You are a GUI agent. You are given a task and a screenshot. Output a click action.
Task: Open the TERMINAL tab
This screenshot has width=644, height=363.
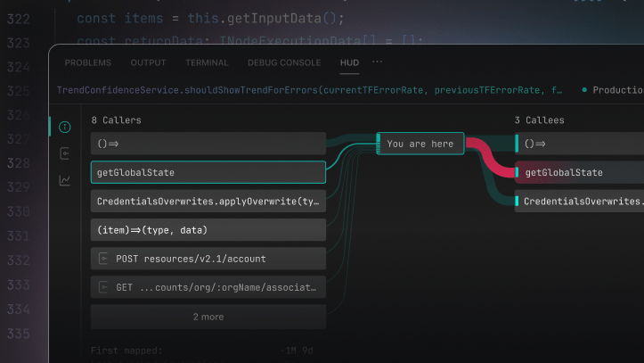(x=207, y=62)
